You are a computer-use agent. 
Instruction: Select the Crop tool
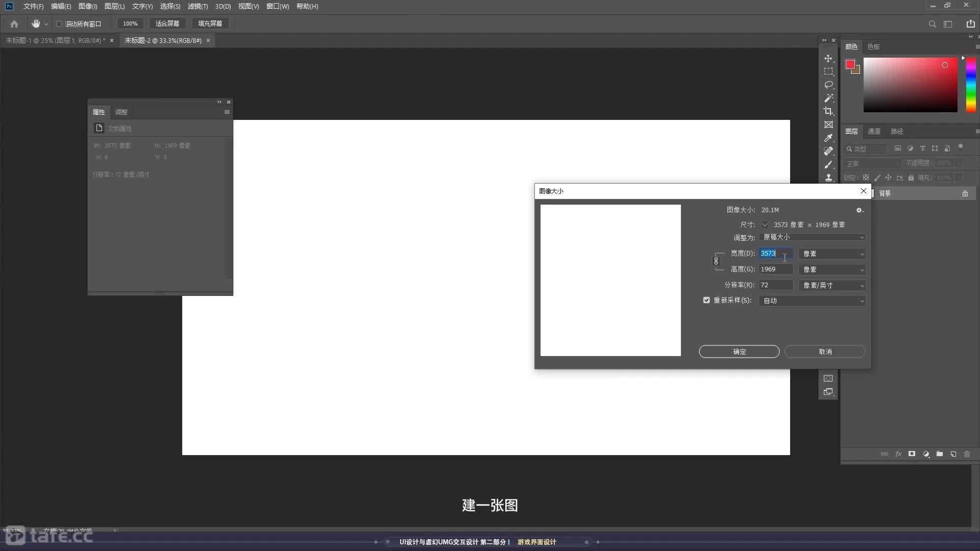828,111
